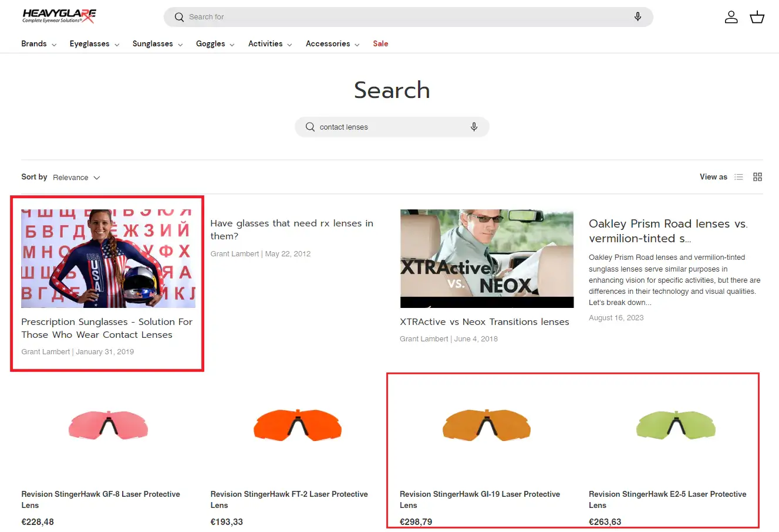Viewport: 779px width, 532px height.
Task: Open the Revision StingerHawk E2-5 product link
Action: click(667, 499)
